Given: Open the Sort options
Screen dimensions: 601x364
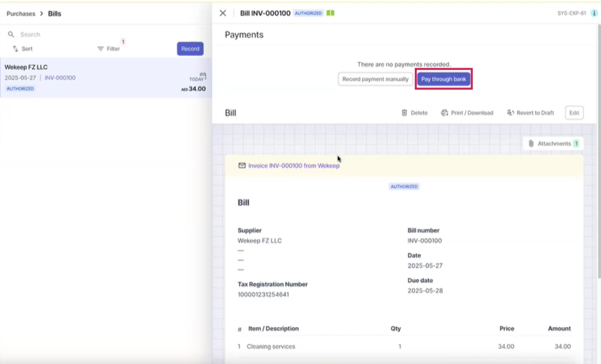Looking at the screenshot, I should [22, 49].
